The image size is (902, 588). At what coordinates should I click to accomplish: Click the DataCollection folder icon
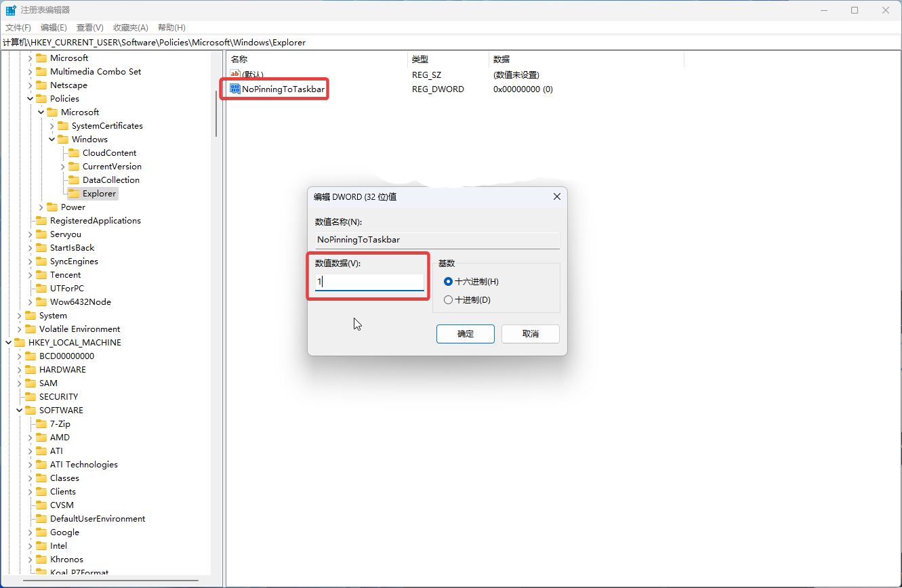[74, 180]
